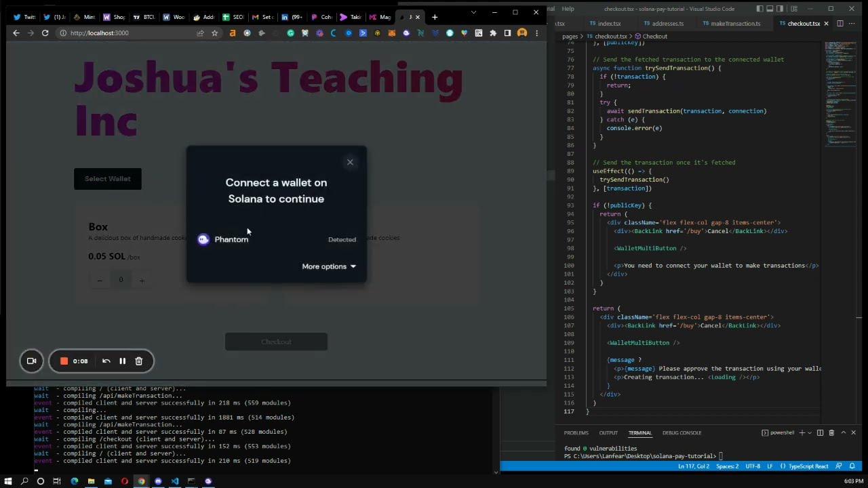Select the powershell terminal profile
Image resolution: width=868 pixels, height=488 pixels.
[x=778, y=433]
